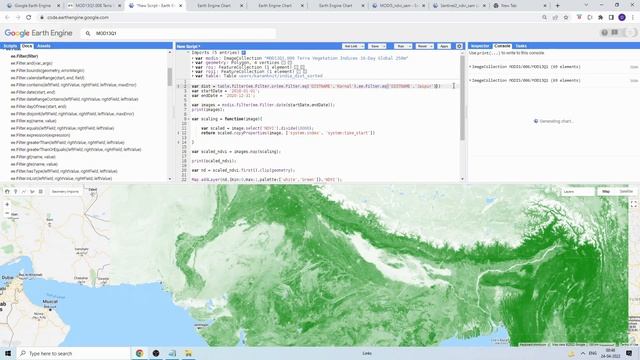The image size is (640, 360).
Task: Open the Windows Start menu
Action: coord(8,353)
